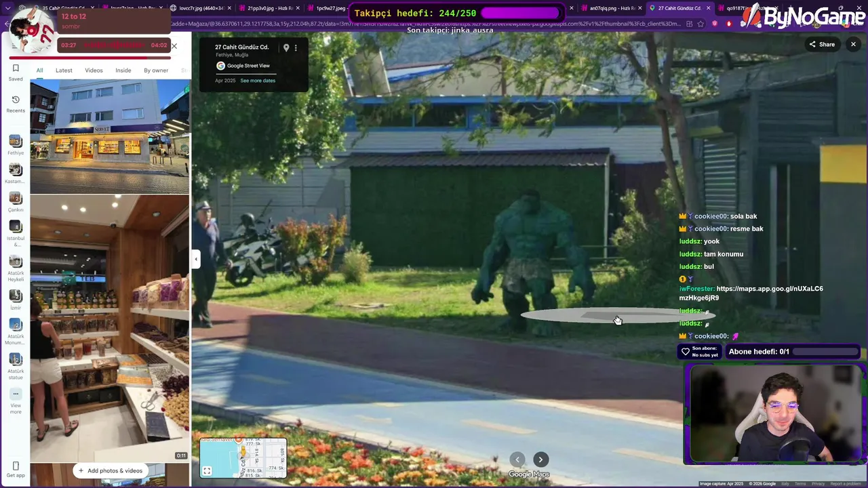Share this Street View

822,44
